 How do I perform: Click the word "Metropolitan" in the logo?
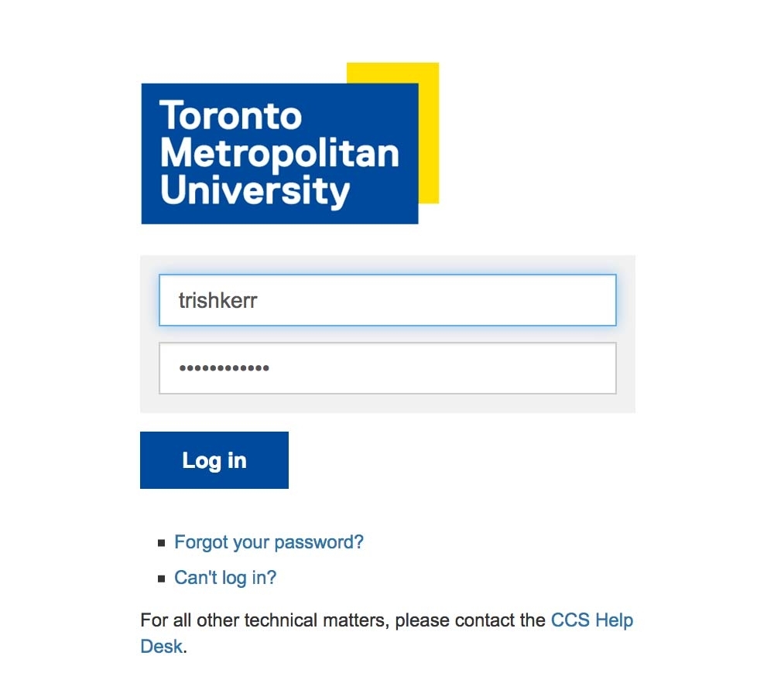coord(279,153)
